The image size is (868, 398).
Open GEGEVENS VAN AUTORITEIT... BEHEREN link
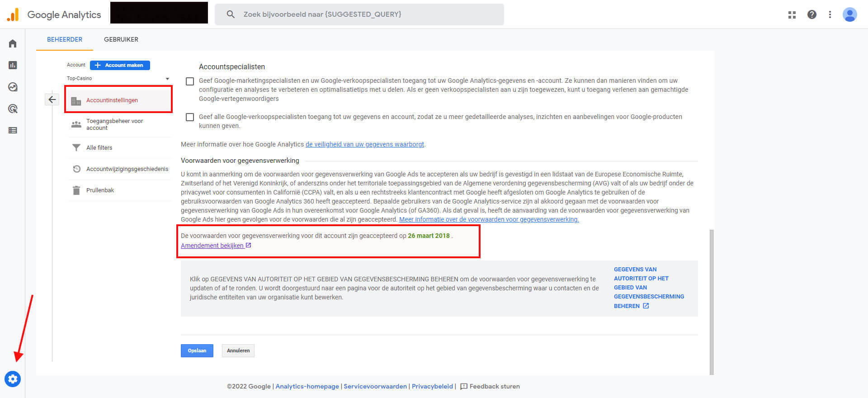point(649,288)
